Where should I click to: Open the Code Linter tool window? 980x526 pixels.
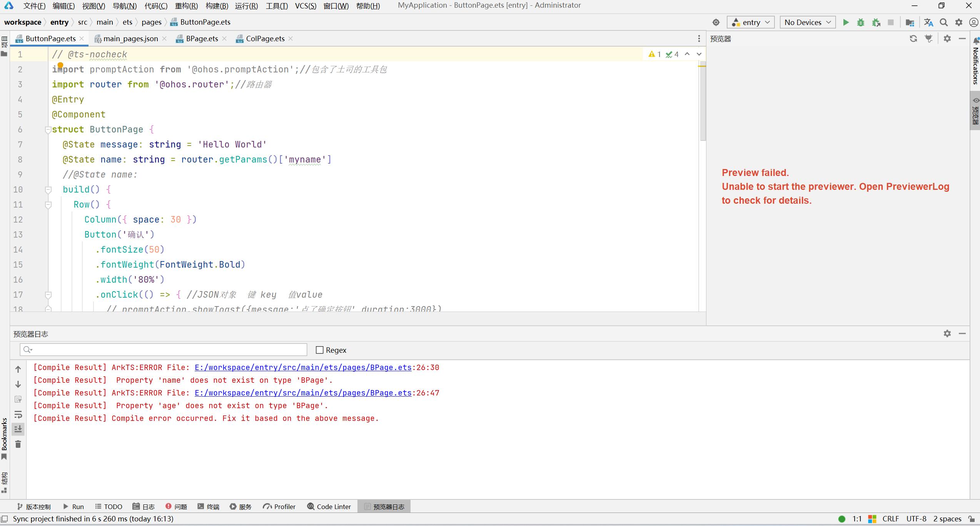329,506
